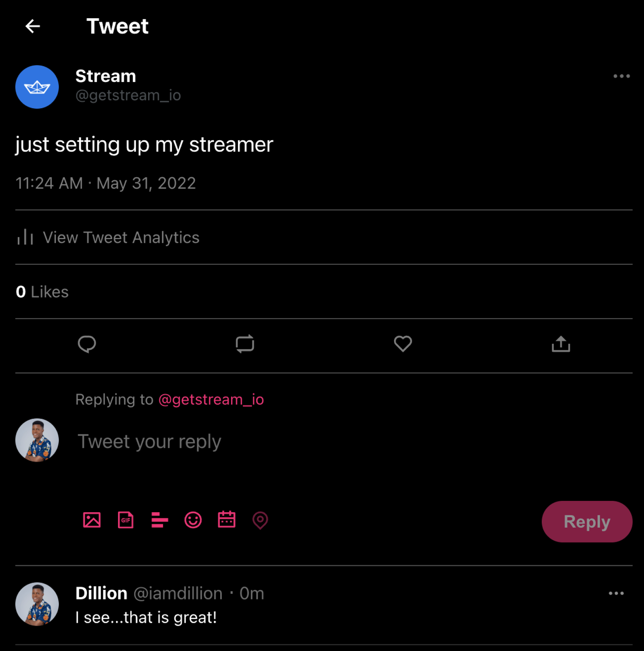Viewport: 644px width, 651px height.
Task: Open the @getstream_io mention link
Action: click(211, 400)
